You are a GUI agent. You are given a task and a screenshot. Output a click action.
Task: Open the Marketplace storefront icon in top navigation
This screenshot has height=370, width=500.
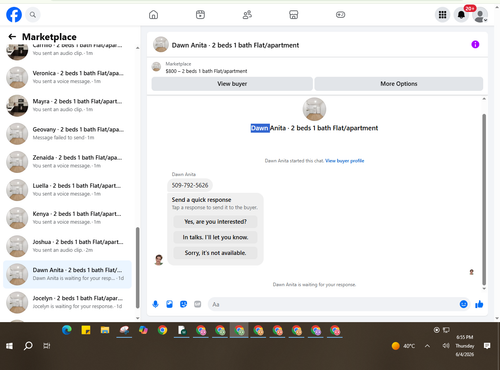[x=294, y=15]
